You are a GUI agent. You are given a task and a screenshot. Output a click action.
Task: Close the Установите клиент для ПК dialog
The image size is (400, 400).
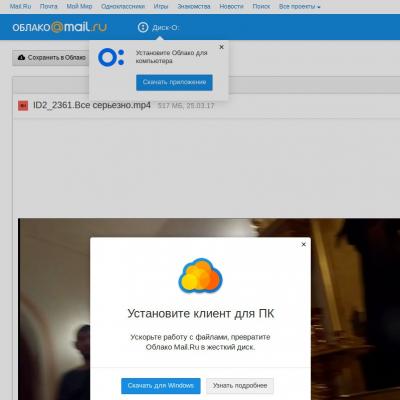[304, 244]
